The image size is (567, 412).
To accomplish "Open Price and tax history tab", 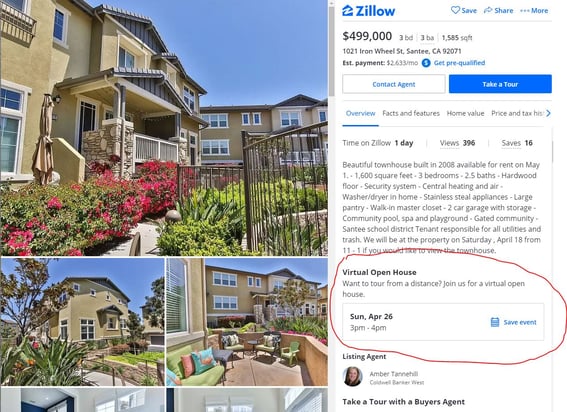I will [x=517, y=113].
